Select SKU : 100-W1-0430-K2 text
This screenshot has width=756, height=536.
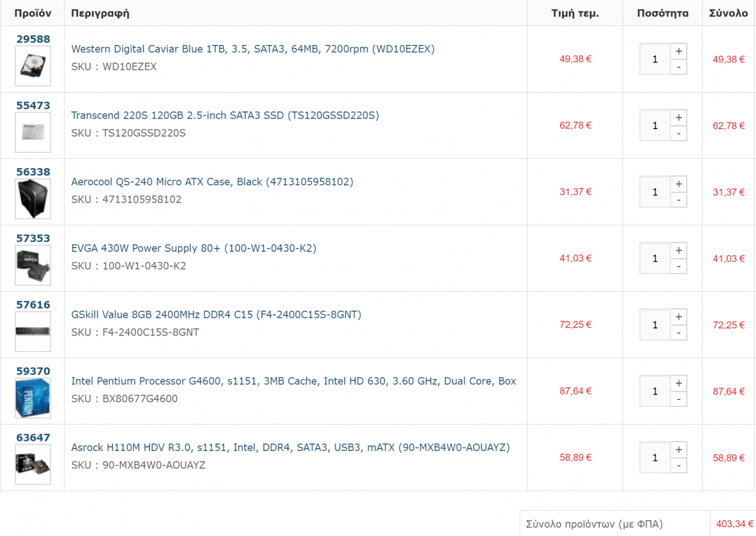pyautogui.click(x=129, y=266)
